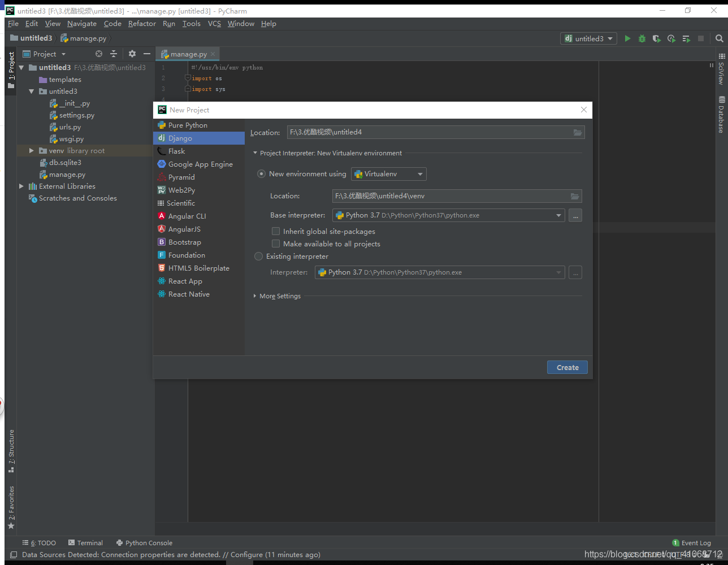The height and width of the screenshot is (565, 728).
Task: Select React App project type
Action: [x=199, y=281]
